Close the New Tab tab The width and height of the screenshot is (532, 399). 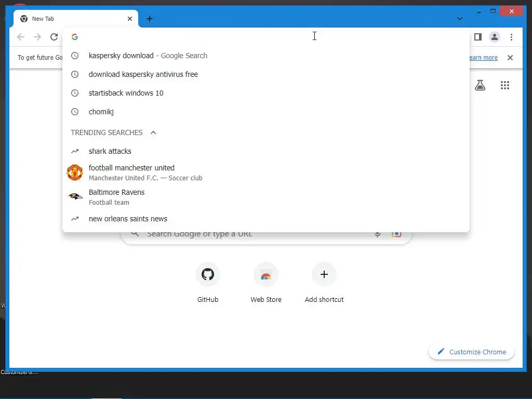point(129,19)
